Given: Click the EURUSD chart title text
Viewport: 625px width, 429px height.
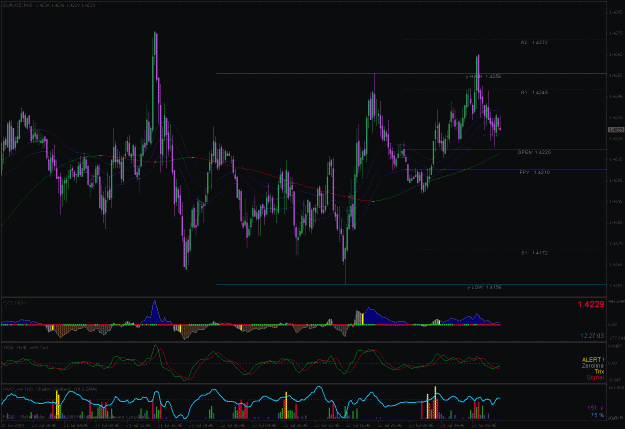Looking at the screenshot, I should pos(49,6).
